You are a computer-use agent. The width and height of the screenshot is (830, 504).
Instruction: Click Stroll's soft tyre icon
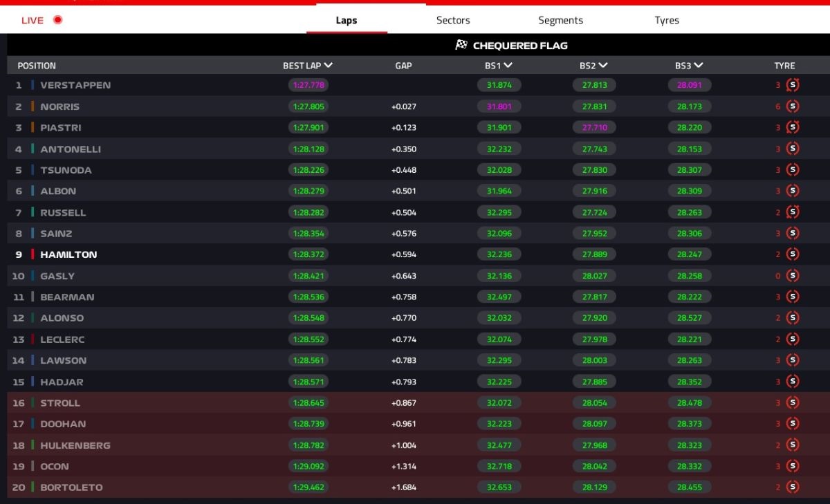pyautogui.click(x=793, y=402)
